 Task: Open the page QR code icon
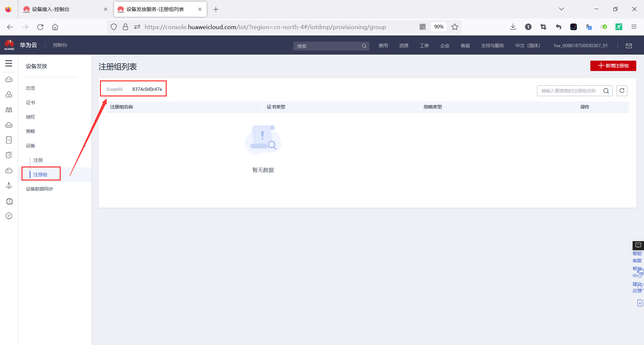coord(423,27)
